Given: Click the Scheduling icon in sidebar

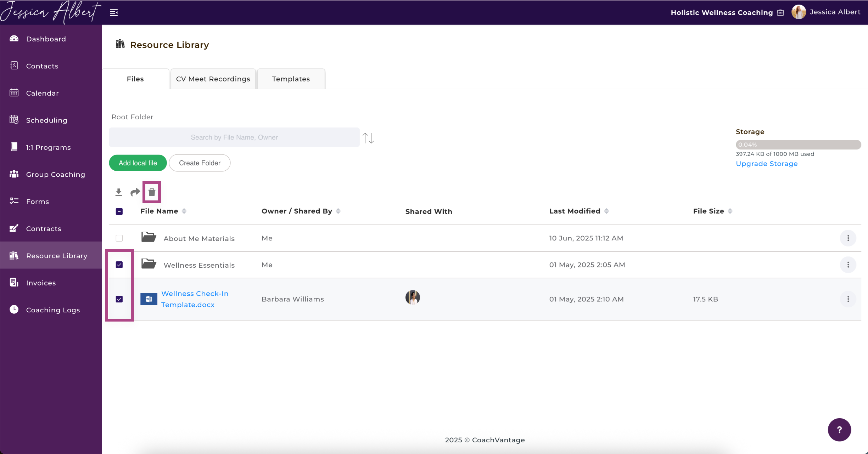Looking at the screenshot, I should (x=14, y=120).
